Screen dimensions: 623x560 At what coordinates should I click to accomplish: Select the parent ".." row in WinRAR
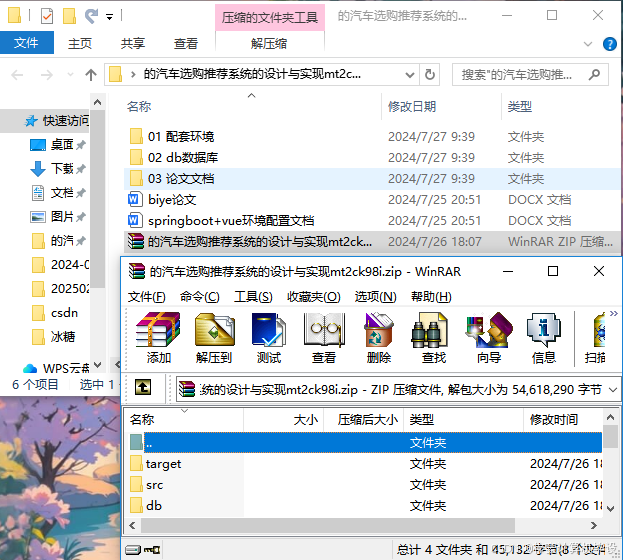(x=364, y=442)
